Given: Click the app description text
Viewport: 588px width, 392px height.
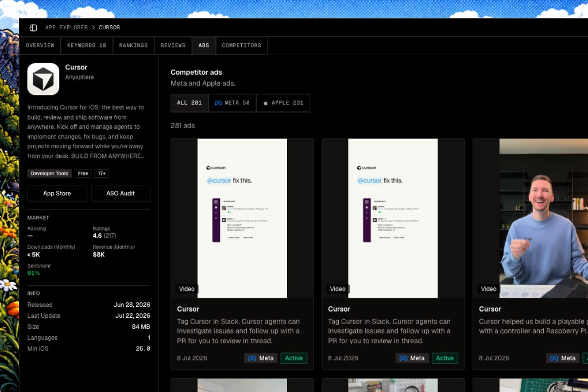Looking at the screenshot, I should coord(86,132).
